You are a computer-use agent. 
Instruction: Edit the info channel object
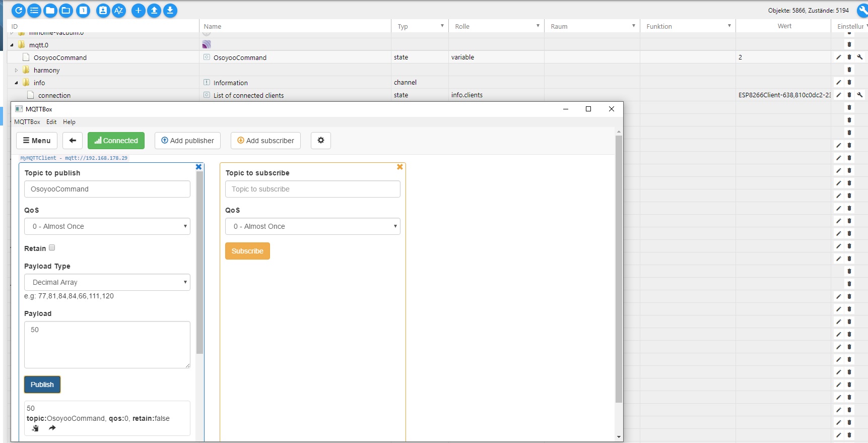point(839,82)
